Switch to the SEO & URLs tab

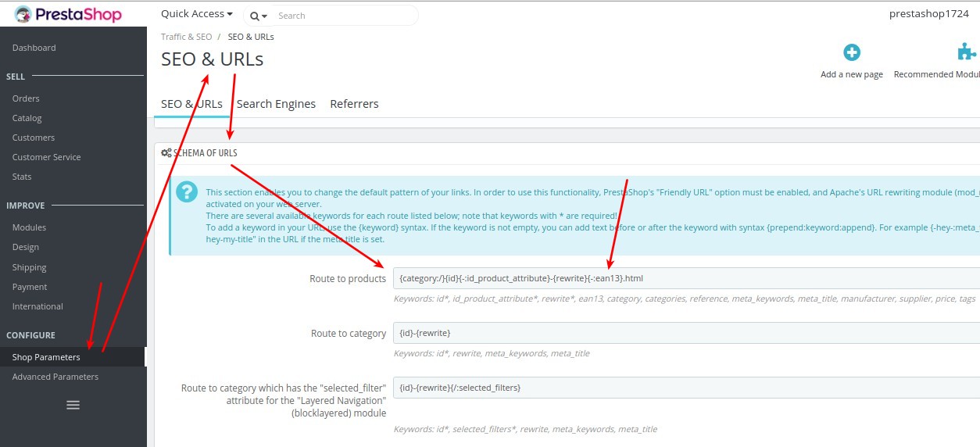(x=191, y=104)
